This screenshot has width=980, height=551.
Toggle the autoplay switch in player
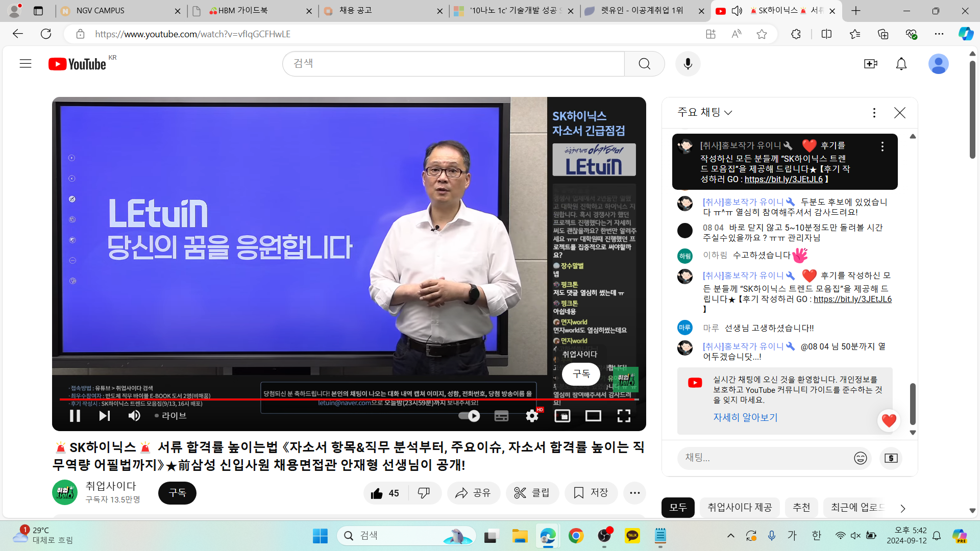469,416
